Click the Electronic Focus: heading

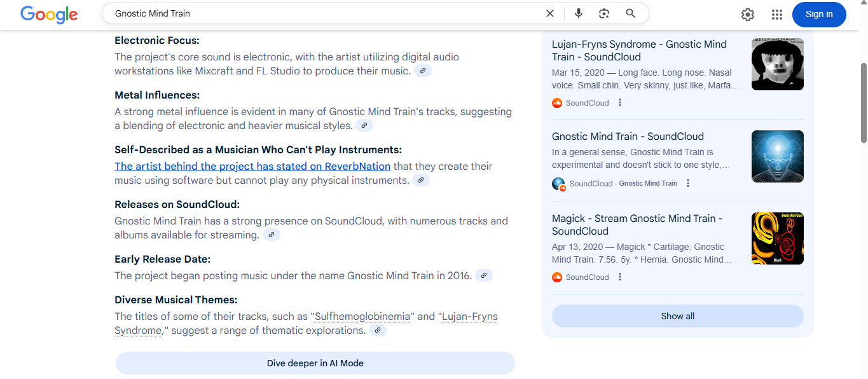click(x=157, y=40)
